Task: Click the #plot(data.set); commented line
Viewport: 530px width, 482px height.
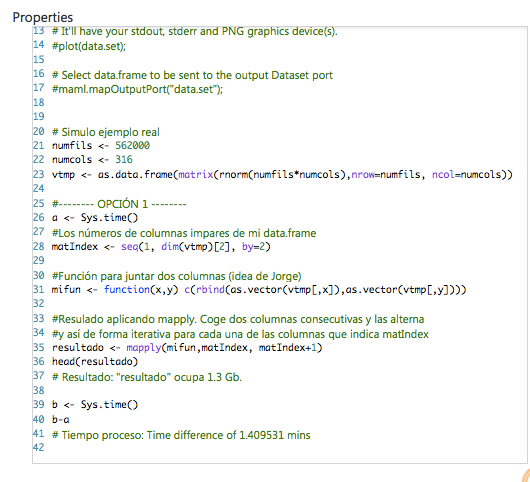Action: click(x=89, y=46)
